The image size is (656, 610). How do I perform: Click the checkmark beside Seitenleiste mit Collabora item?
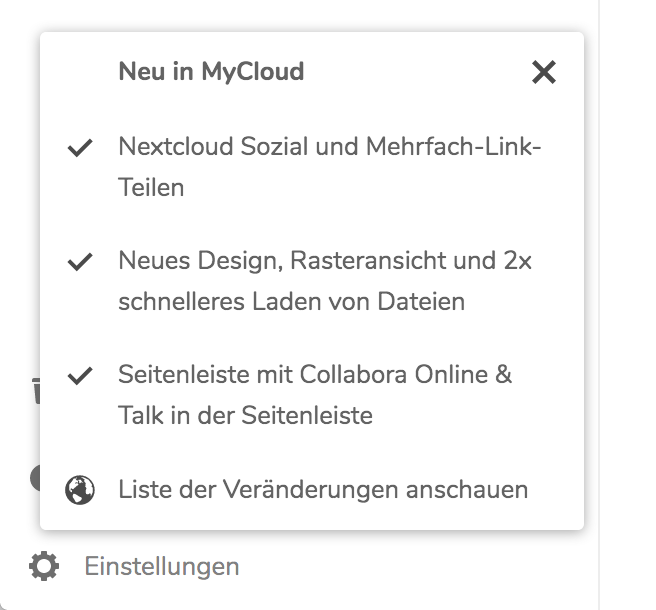[79, 376]
